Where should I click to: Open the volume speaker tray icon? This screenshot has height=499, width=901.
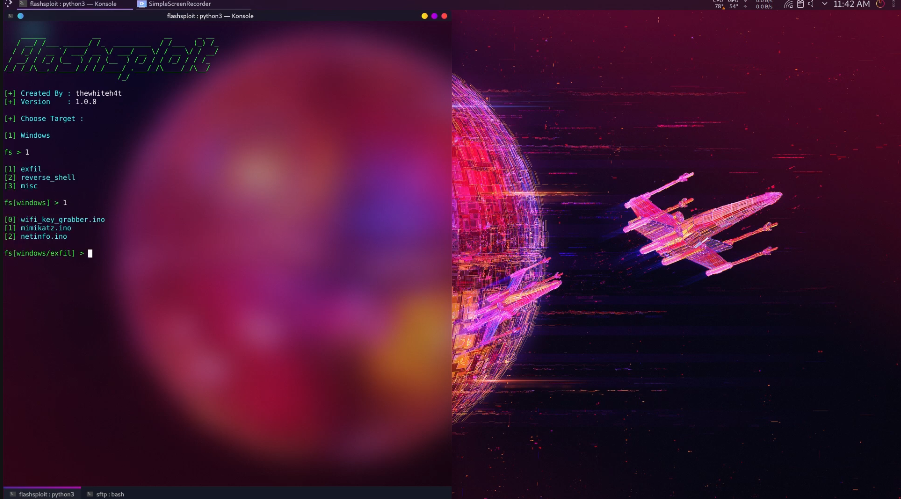811,4
